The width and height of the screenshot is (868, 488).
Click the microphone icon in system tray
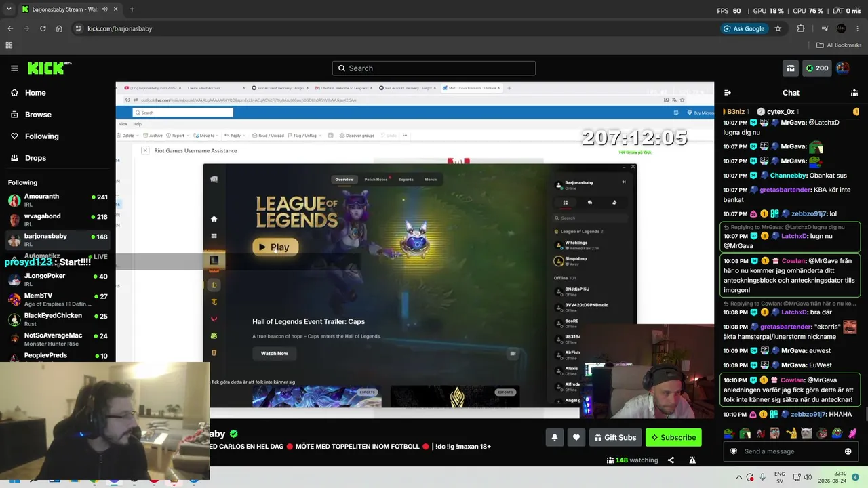tap(763, 477)
